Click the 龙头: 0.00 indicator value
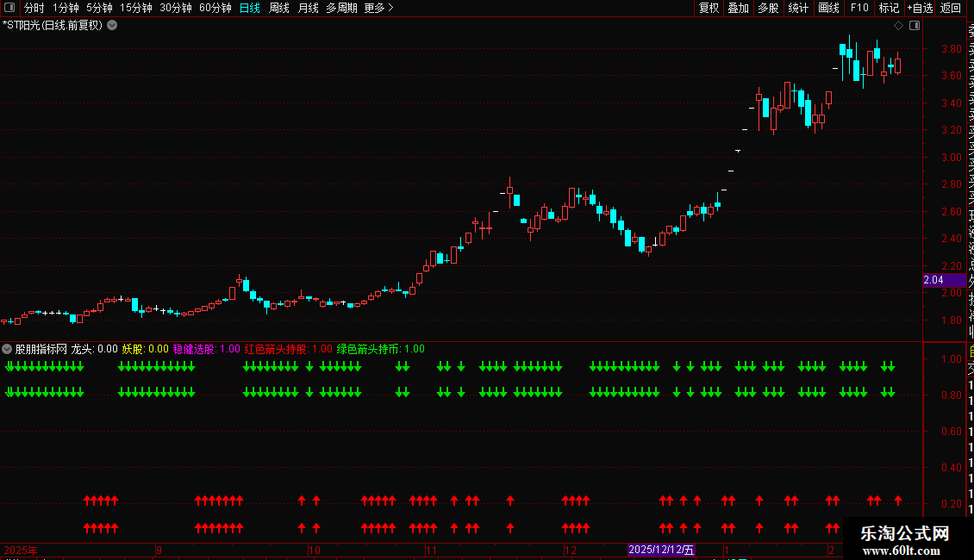Viewport: 974px width, 560px height. (x=95, y=349)
